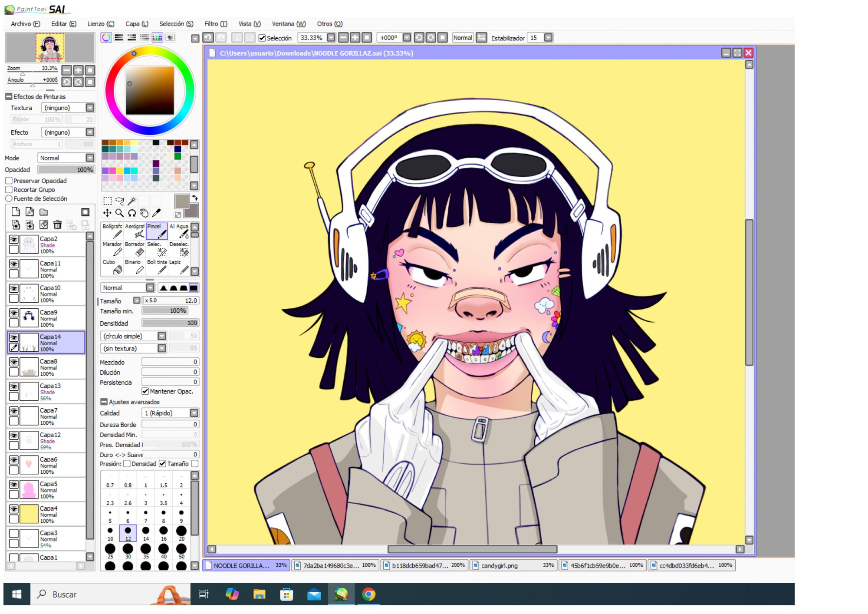The height and width of the screenshot is (614, 868).
Task: Choose the Aerógrafo airbrush
Action: tap(135, 231)
